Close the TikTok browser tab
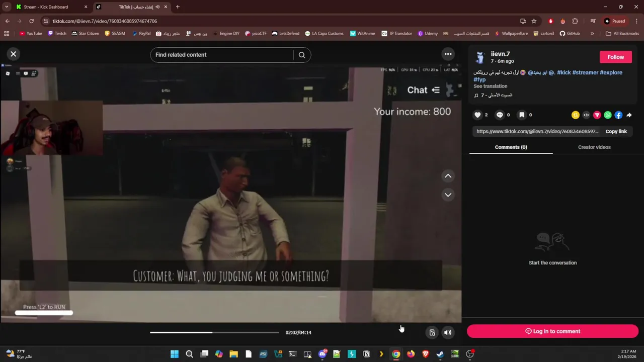Viewport: 644px width, 362px height. pos(166,7)
